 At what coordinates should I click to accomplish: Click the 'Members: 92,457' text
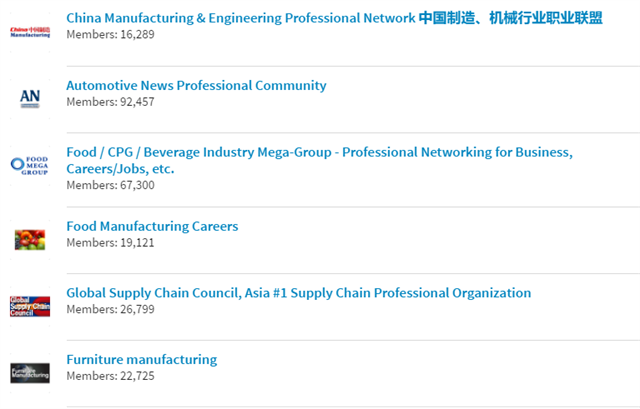[x=111, y=102]
